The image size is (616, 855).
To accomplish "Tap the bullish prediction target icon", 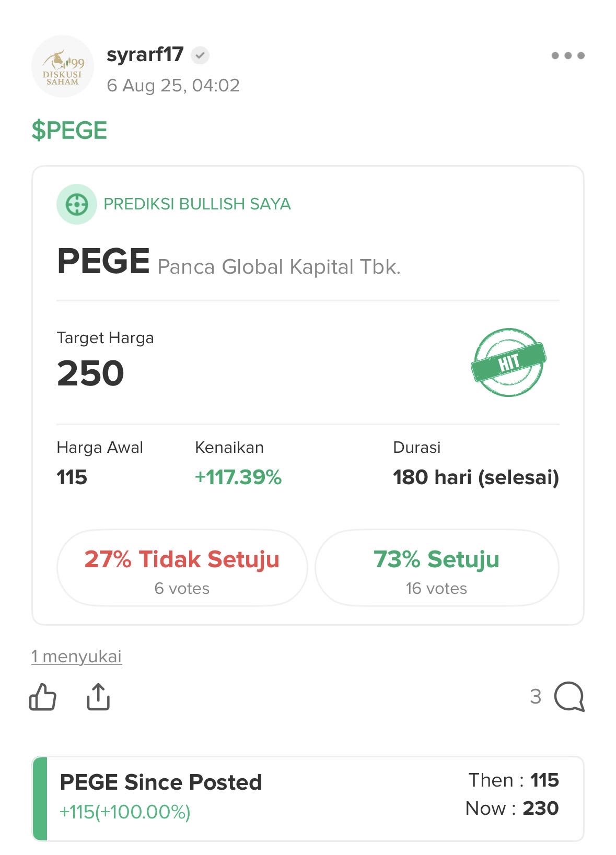I will click(x=77, y=204).
